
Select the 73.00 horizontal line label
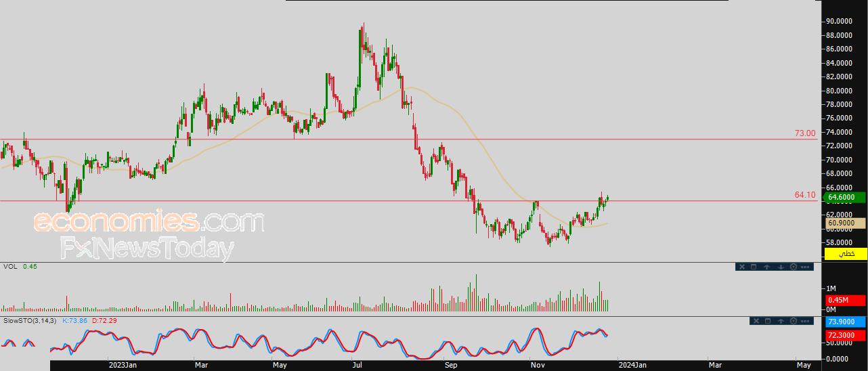point(805,134)
